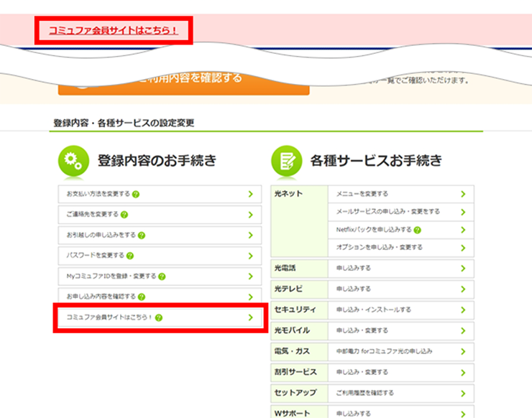The width and height of the screenshot is (532, 418).
Task: Open お引越しの申し込みをする
Action: point(160,236)
